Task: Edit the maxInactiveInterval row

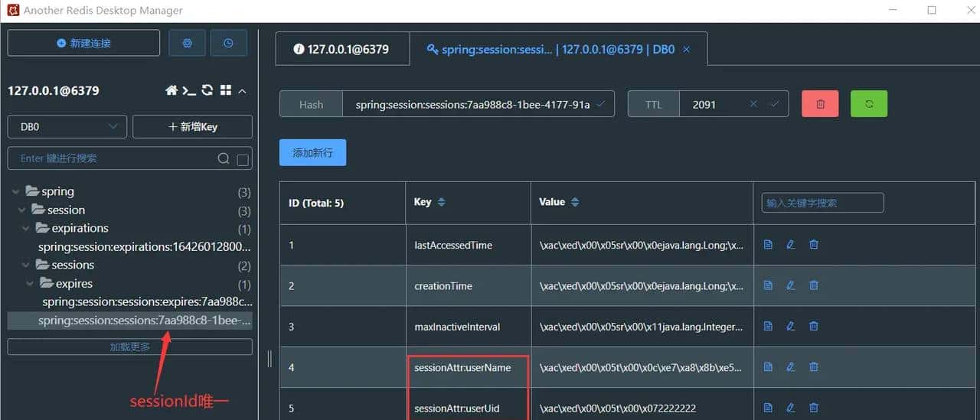Action: (x=791, y=327)
